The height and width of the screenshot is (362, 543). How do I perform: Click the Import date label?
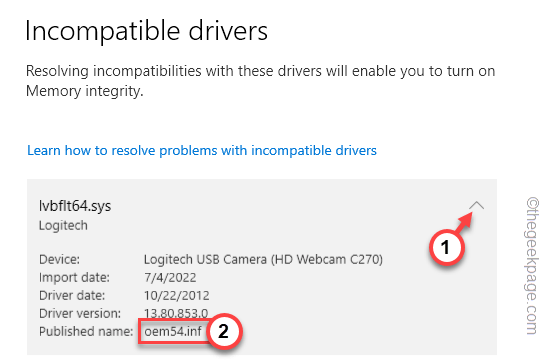click(x=74, y=277)
